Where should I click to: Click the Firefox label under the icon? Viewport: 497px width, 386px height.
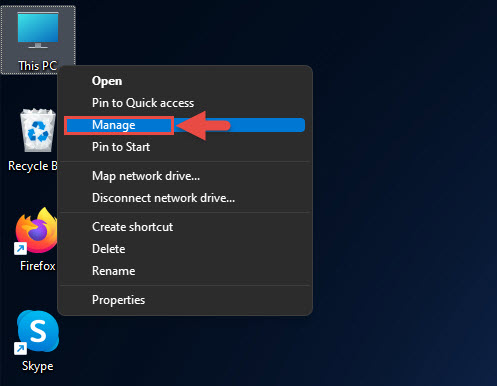[x=37, y=266]
